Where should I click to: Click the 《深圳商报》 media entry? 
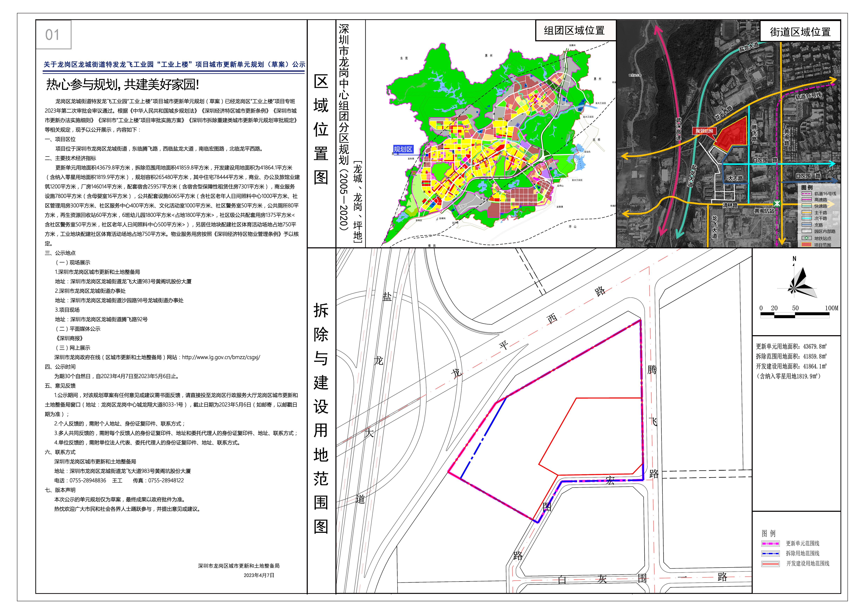[69, 338]
